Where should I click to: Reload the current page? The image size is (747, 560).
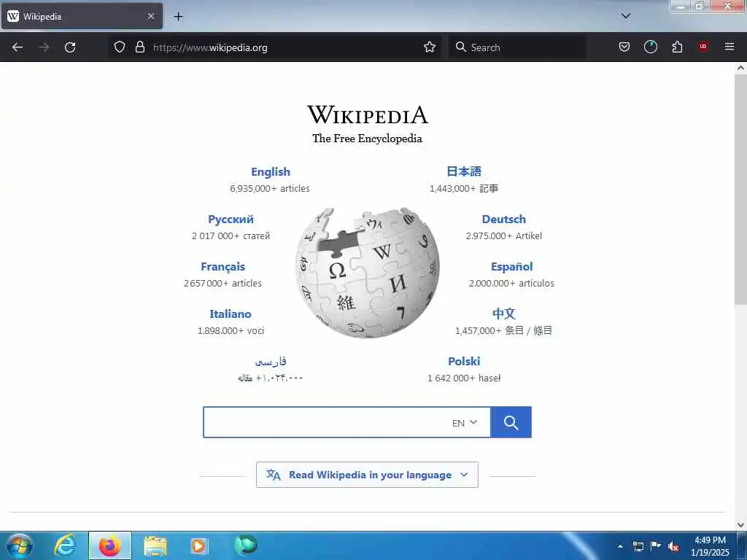(x=70, y=47)
